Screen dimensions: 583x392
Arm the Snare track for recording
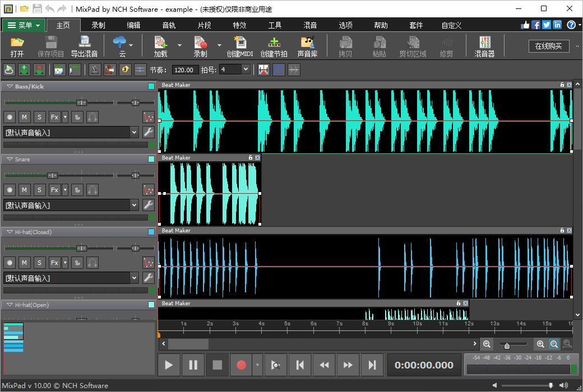tap(10, 190)
